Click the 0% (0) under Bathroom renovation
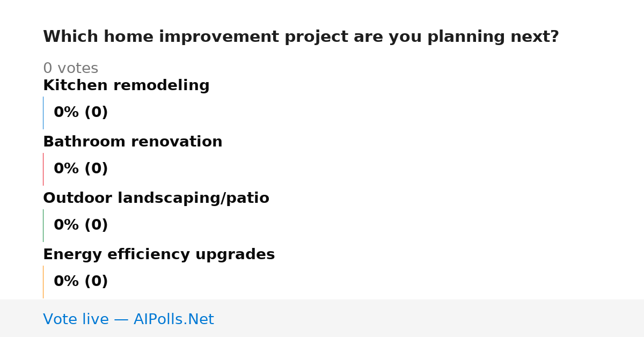This screenshot has width=644, height=337. tap(80, 169)
